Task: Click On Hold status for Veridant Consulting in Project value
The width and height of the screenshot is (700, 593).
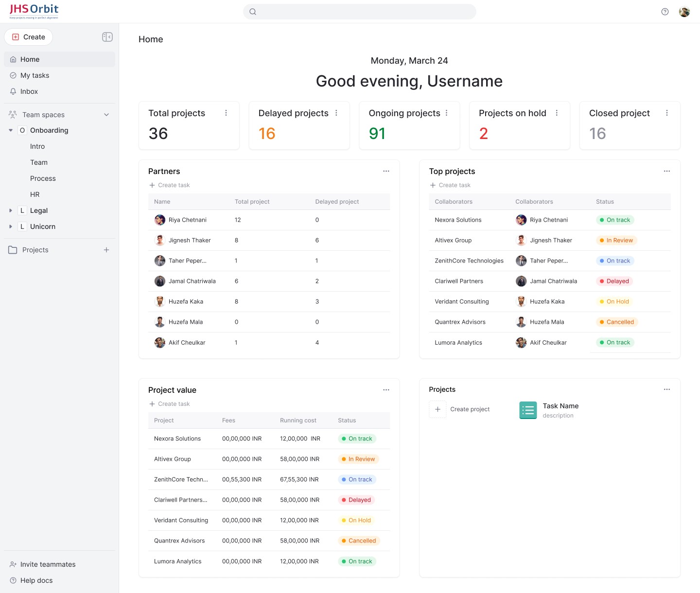Action: (356, 521)
